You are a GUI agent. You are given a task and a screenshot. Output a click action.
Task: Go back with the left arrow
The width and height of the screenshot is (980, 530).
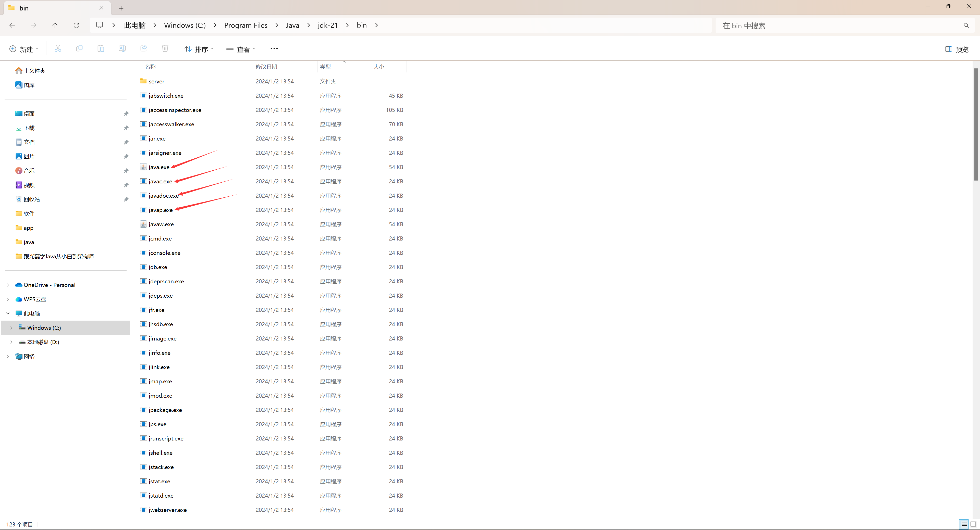click(12, 26)
